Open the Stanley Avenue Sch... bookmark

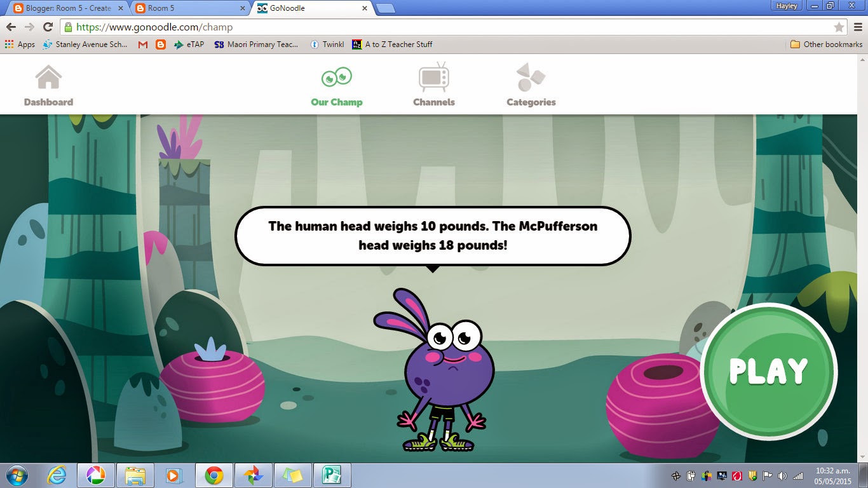pyautogui.click(x=85, y=44)
